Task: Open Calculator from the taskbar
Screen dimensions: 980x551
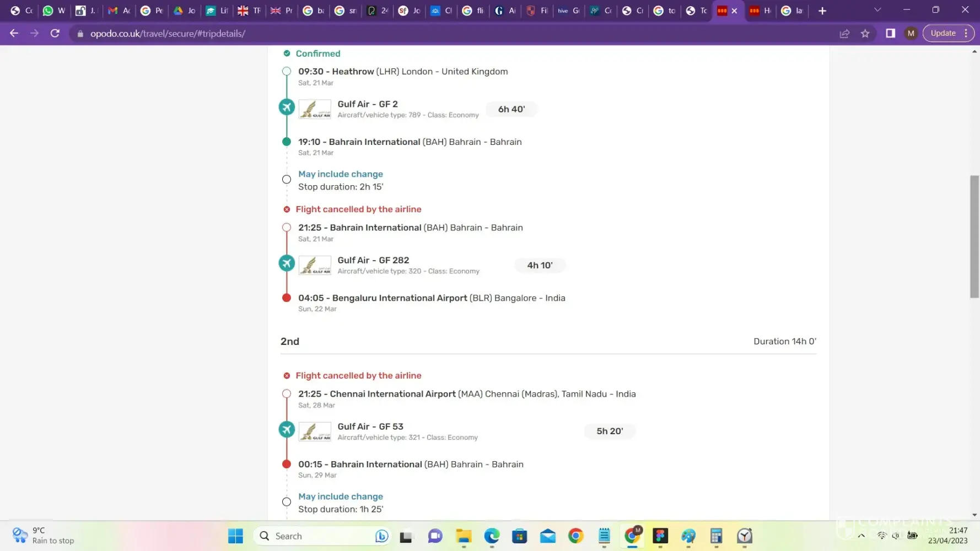Action: pyautogui.click(x=716, y=536)
